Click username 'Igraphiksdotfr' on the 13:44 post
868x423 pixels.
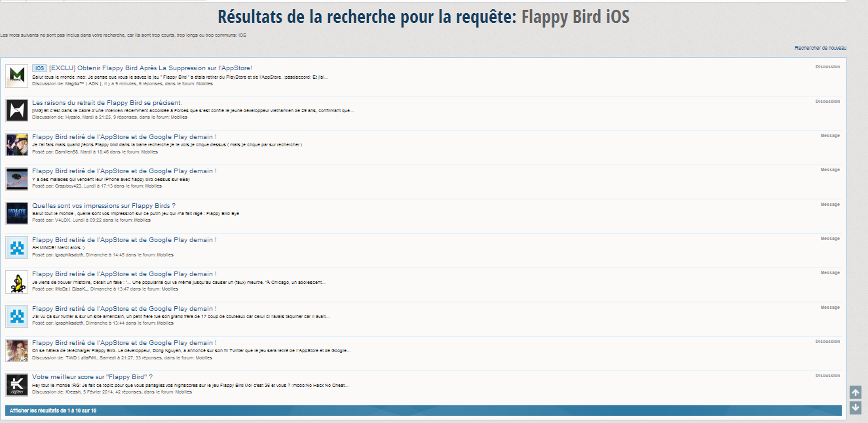[69, 323]
